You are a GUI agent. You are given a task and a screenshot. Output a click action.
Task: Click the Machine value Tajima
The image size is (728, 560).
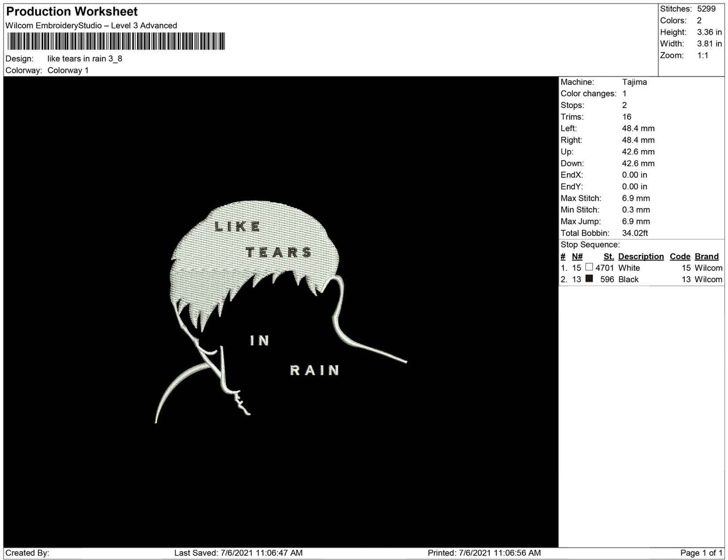[634, 82]
